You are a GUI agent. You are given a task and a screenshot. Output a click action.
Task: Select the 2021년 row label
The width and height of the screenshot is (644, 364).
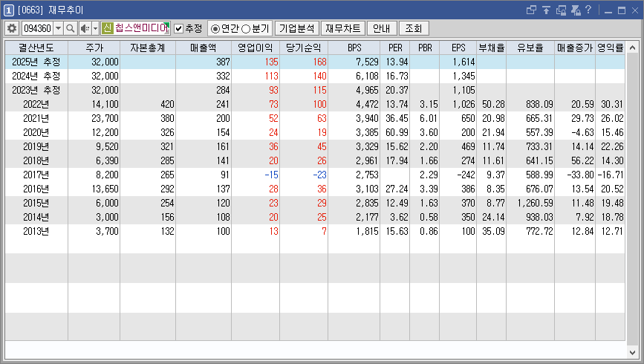(36, 118)
